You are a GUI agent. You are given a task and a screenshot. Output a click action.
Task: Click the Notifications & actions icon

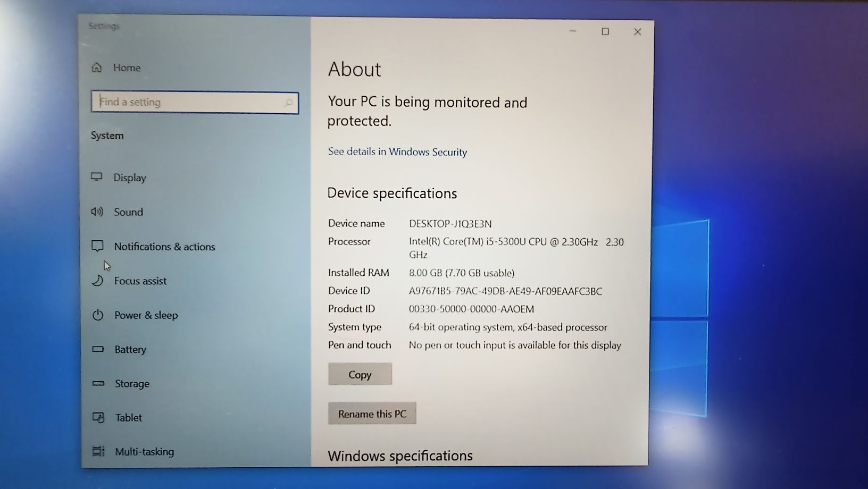pos(97,246)
